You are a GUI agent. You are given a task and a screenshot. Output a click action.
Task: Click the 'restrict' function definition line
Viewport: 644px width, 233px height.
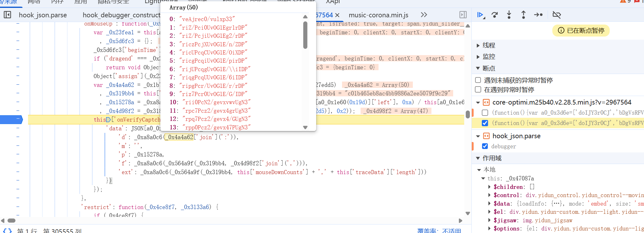150,207
